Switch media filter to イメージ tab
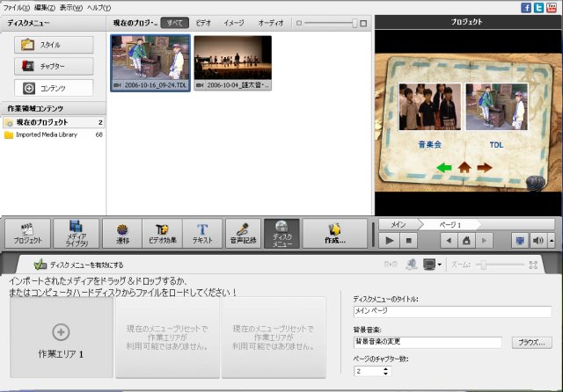Screen dimensions: 563x392 click(234, 21)
